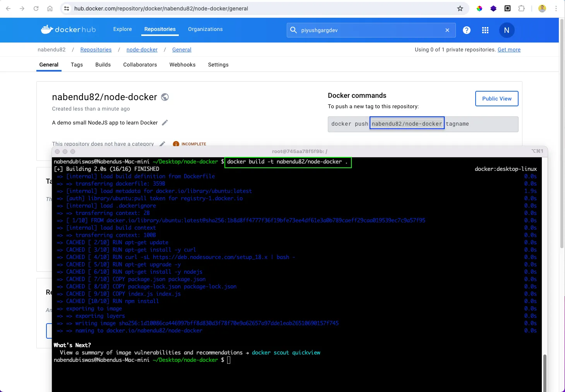The image size is (565, 392).
Task: Switch to the Tags tab
Action: pos(77,65)
